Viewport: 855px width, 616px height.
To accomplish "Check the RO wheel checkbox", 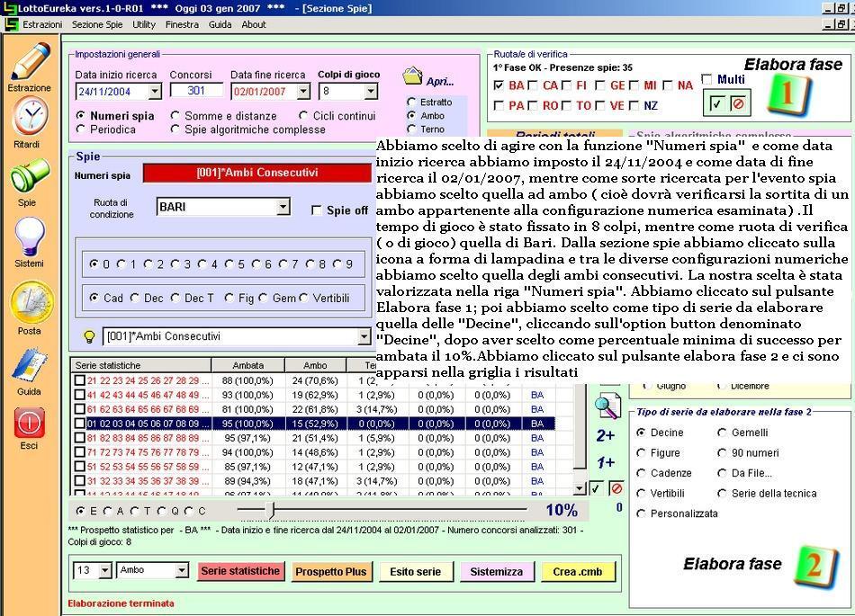I will [x=532, y=105].
